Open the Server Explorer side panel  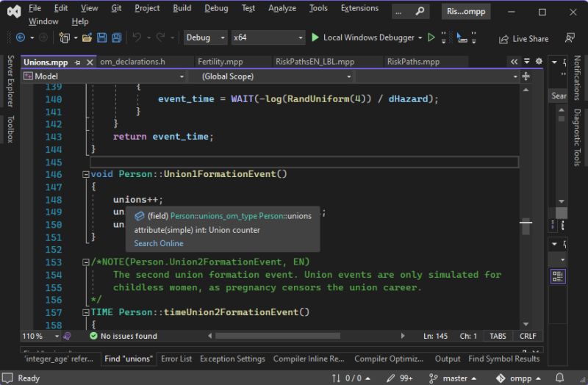click(x=10, y=81)
